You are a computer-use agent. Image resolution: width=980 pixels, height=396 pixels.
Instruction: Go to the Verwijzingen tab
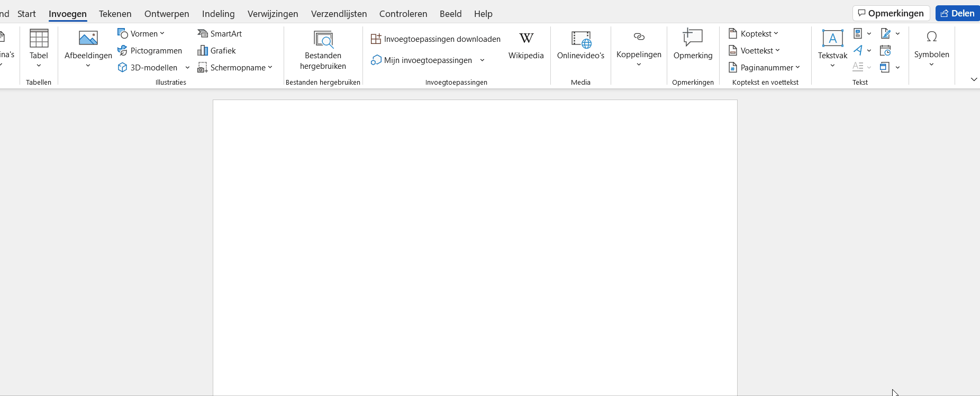[273, 14]
